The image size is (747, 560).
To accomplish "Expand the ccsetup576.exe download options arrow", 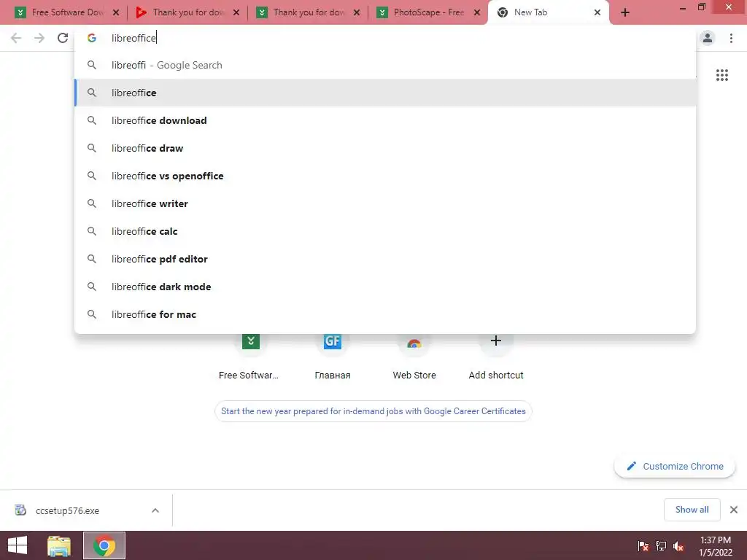I will (x=155, y=510).
